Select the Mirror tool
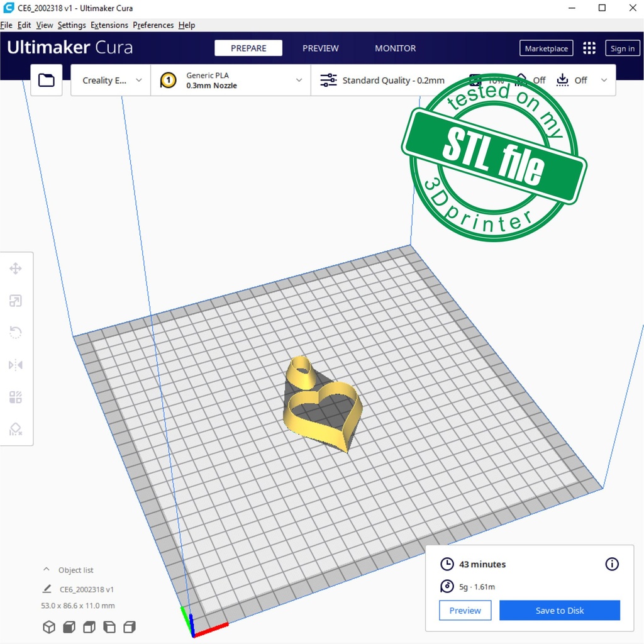The height and width of the screenshot is (644, 644). (x=16, y=365)
